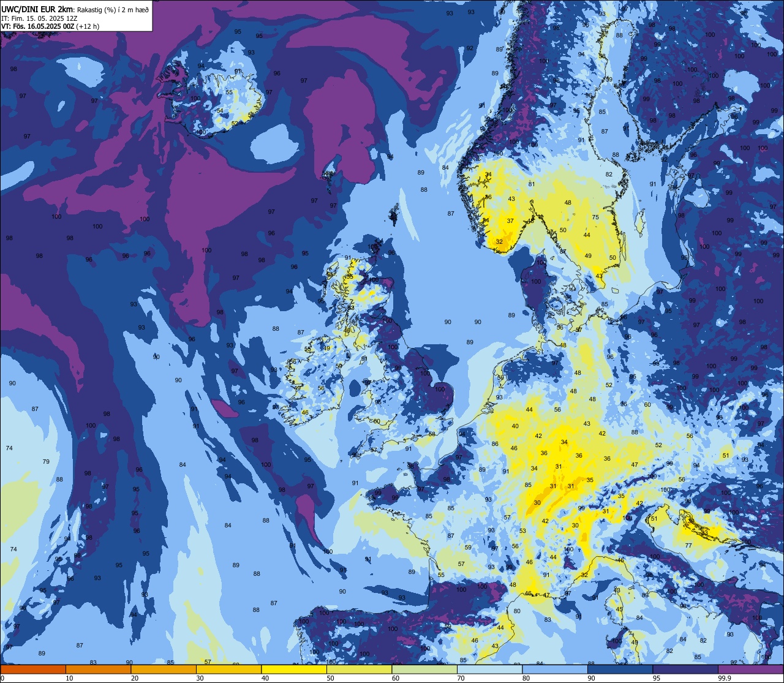Image resolution: width=784 pixels, height=683 pixels.
Task: Click the 'IT: Fim. 15. 05. 2025 12Z' line
Action: click(x=39, y=18)
